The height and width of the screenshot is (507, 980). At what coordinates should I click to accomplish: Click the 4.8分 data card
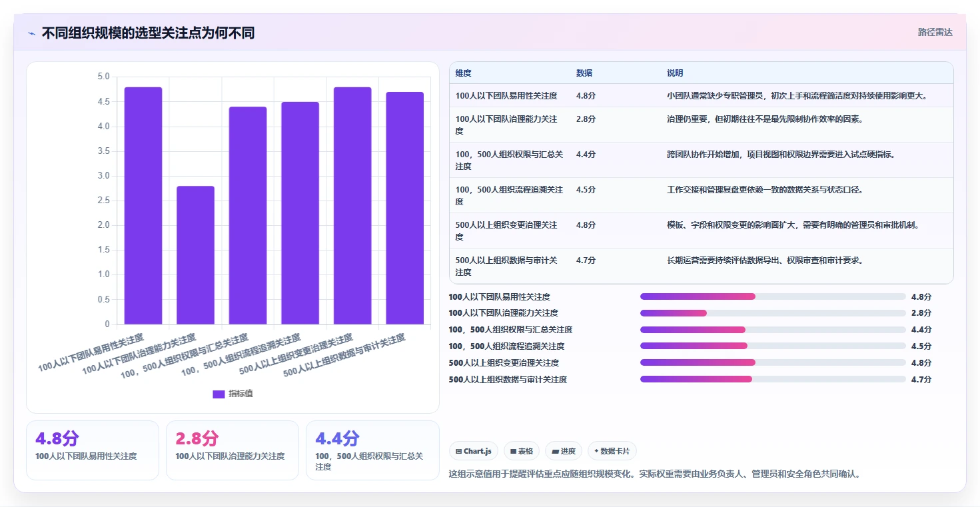click(x=93, y=450)
